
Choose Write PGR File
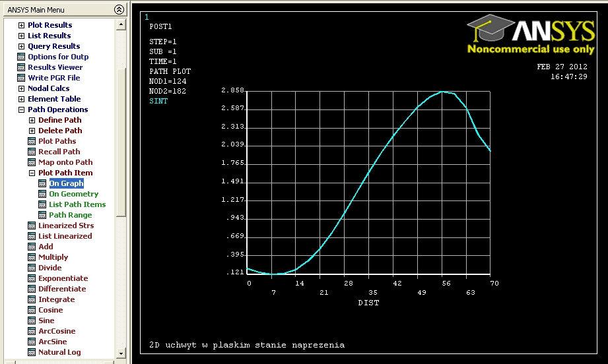pyautogui.click(x=54, y=78)
